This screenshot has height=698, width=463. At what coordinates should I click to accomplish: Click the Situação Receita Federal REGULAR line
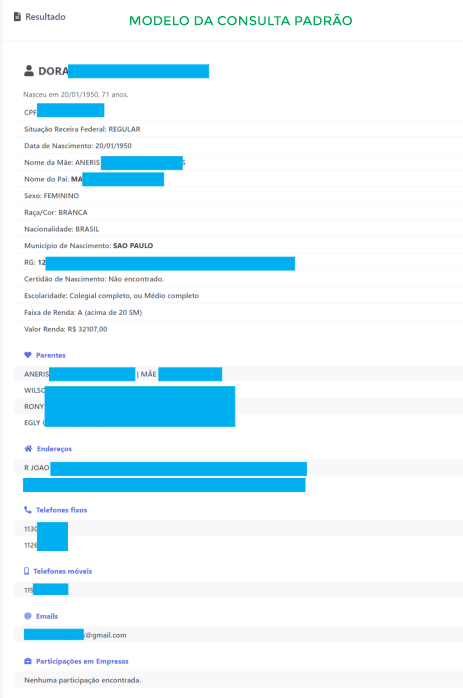point(82,129)
